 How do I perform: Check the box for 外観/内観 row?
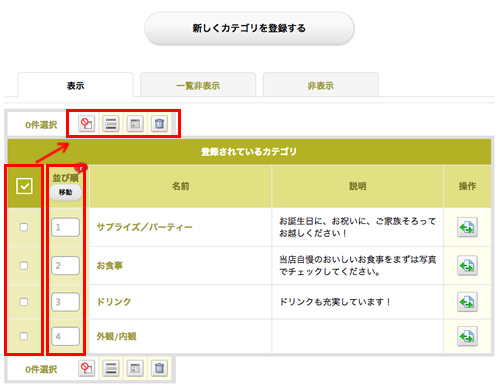click(x=24, y=336)
